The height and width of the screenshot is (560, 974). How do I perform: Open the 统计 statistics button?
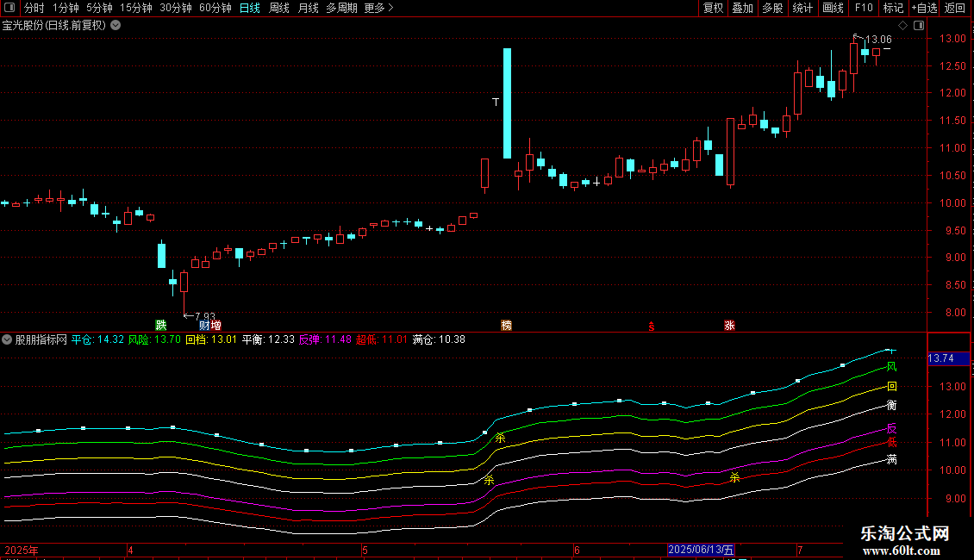[x=802, y=8]
